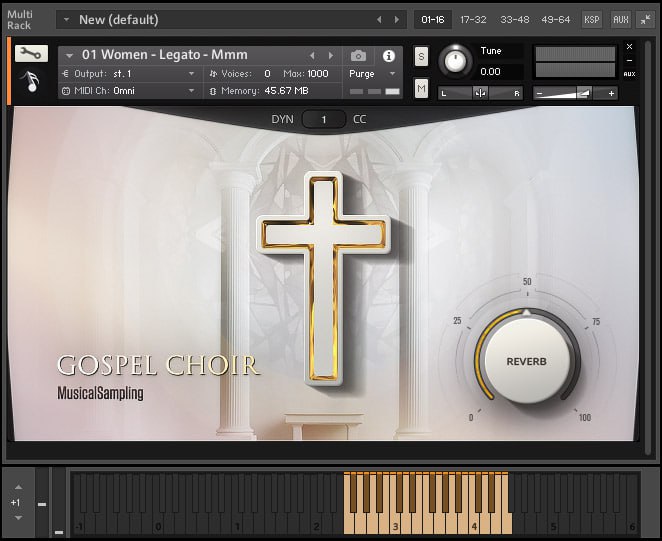Click the Memory 45.67 MB value
Screen dimensions: 662x541
pos(286,91)
